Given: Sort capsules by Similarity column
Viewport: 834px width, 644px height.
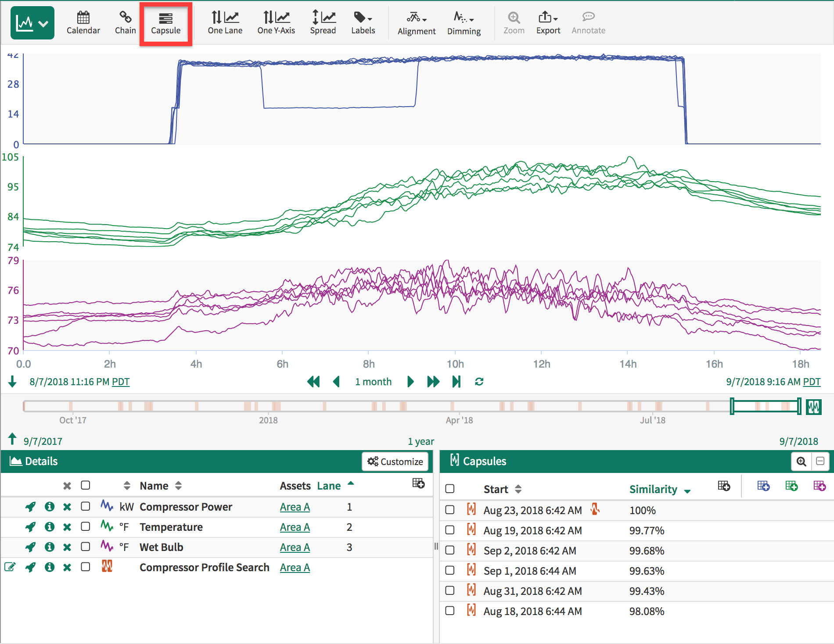Looking at the screenshot, I should (653, 489).
